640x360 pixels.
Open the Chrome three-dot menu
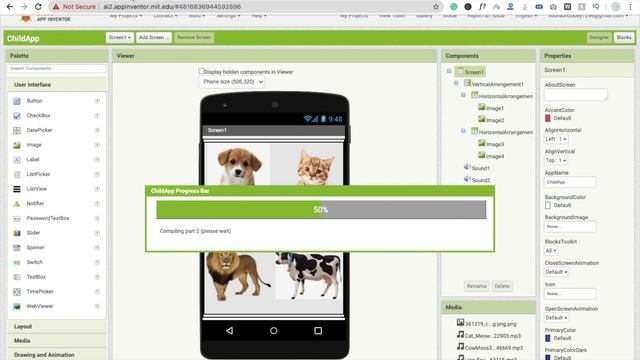click(x=631, y=7)
